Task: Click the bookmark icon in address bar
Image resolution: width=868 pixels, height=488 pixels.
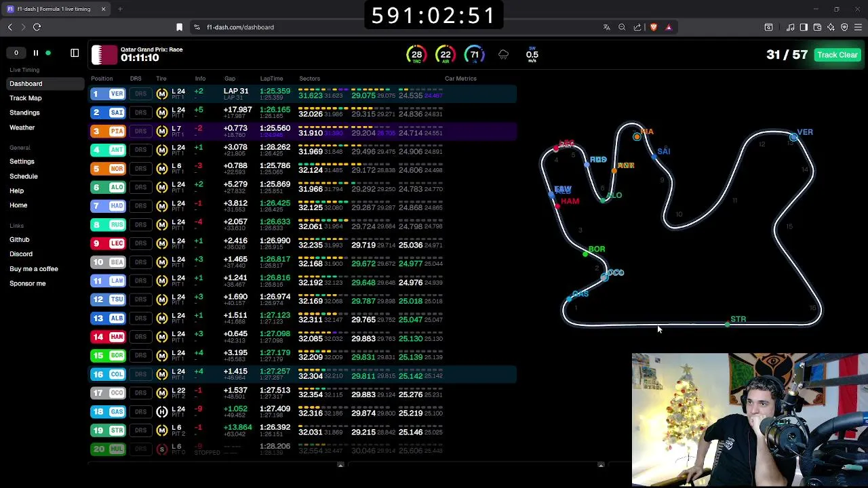Action: 179,27
